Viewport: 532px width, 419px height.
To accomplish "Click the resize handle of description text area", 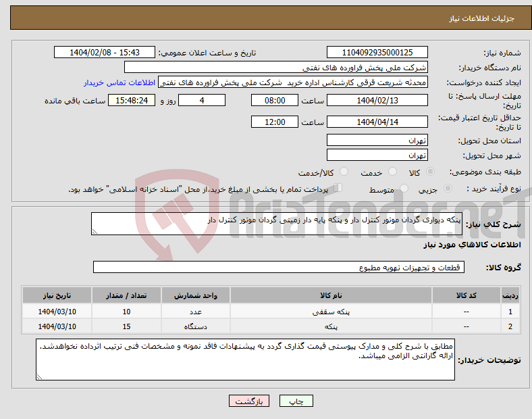I will point(95,232).
